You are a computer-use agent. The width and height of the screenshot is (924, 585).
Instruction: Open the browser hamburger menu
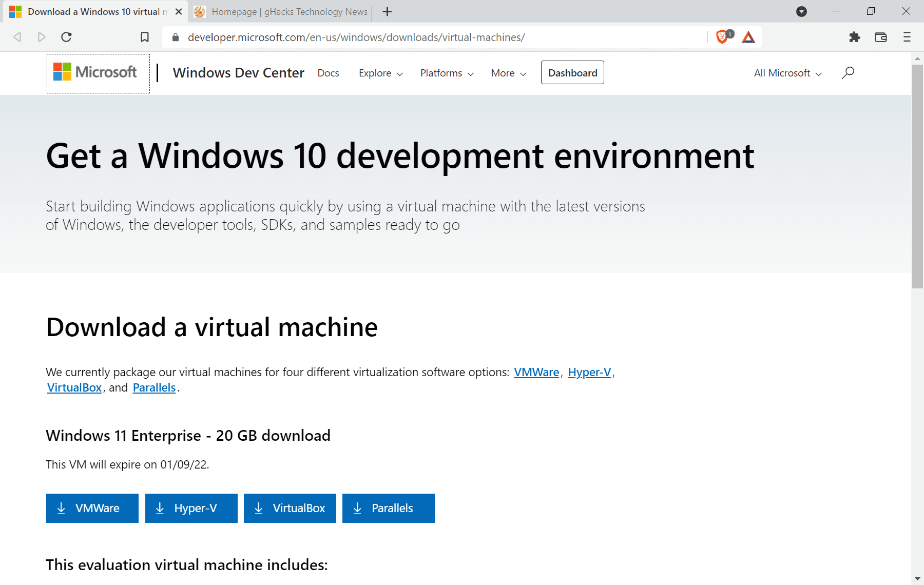(x=906, y=37)
